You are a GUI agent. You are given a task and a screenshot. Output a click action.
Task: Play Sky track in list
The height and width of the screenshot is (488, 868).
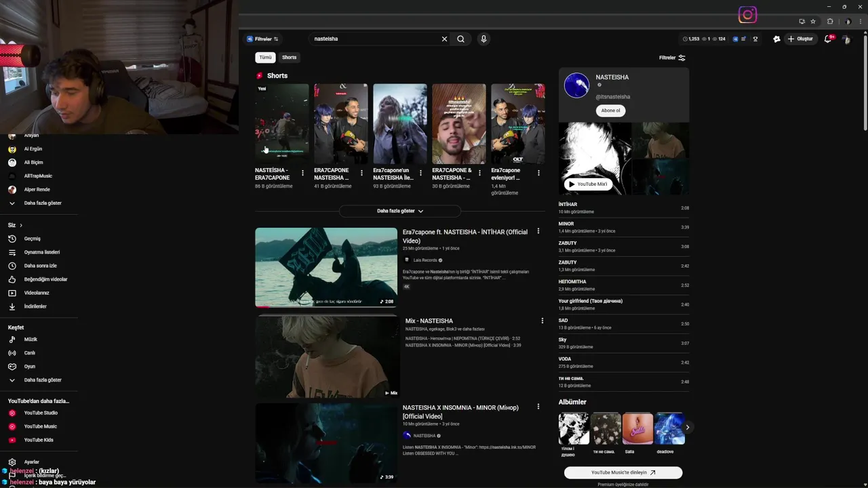point(623,343)
